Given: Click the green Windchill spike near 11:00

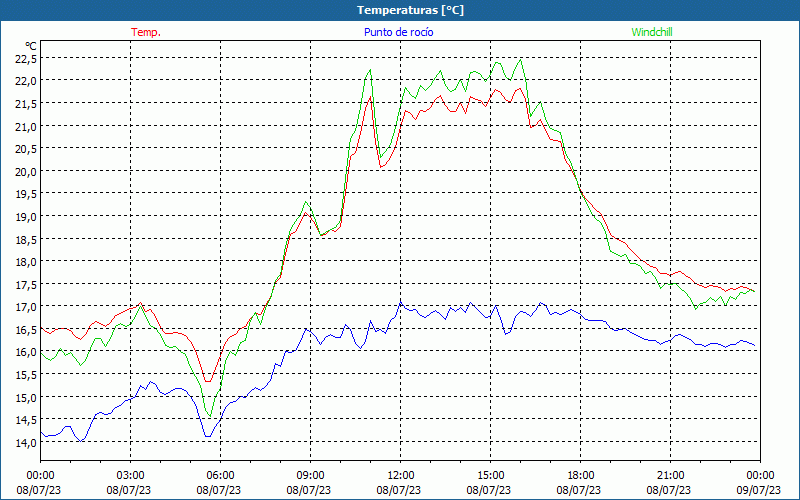Looking at the screenshot, I should 370,70.
